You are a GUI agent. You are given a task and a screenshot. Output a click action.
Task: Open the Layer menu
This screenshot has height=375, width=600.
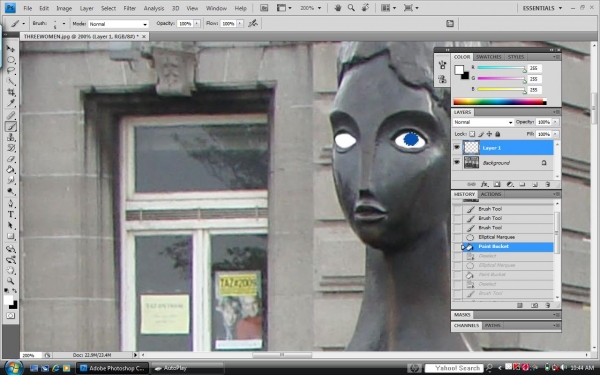click(x=86, y=8)
